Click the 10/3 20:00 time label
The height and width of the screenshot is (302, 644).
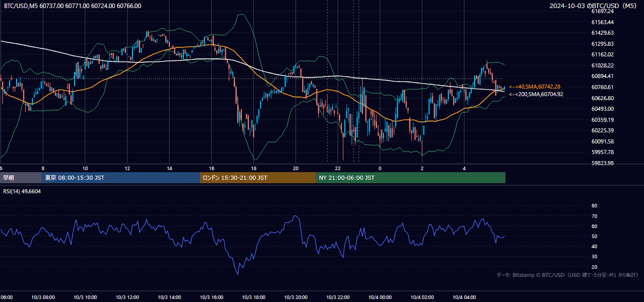[296, 297]
